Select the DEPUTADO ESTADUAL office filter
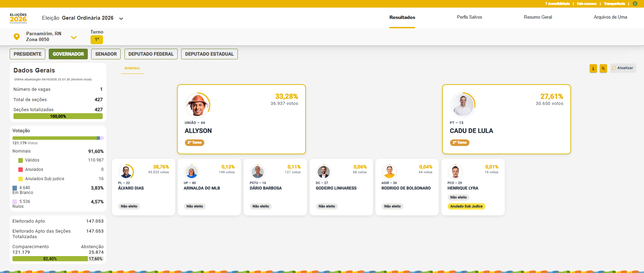This screenshot has width=644, height=273. tap(209, 54)
